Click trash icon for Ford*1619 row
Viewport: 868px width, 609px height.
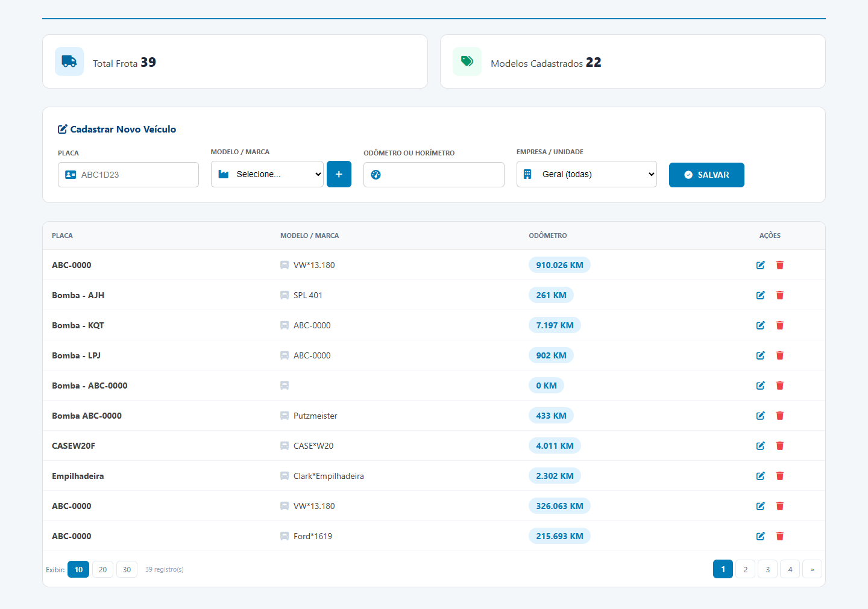780,536
